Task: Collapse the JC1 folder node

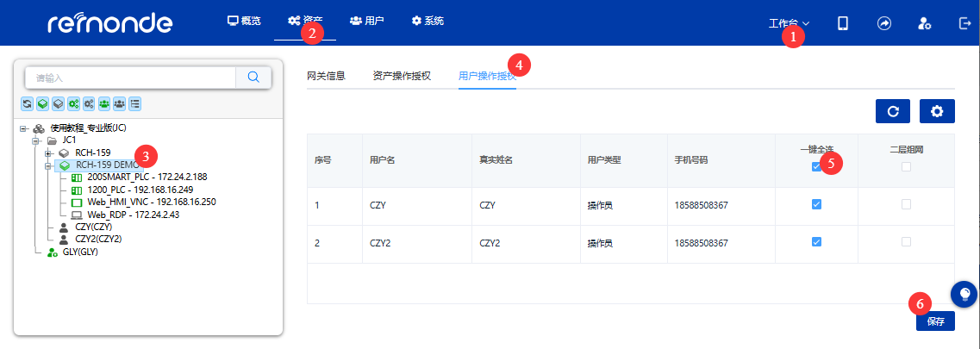Action: tap(36, 141)
